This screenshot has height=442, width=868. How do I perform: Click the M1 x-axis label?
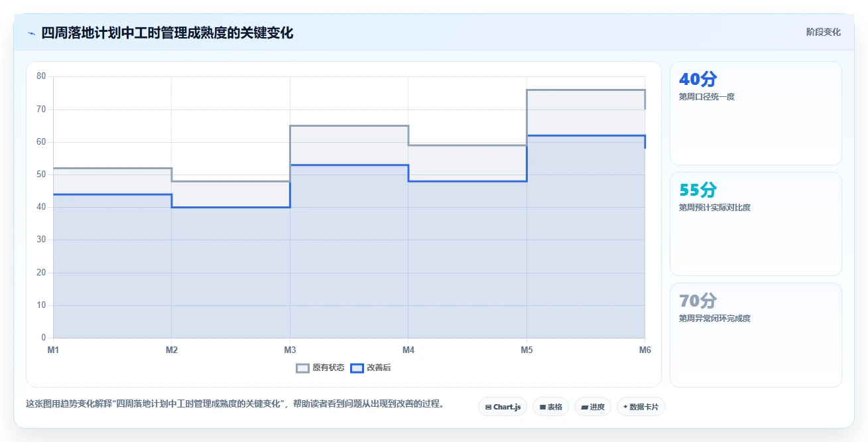coord(53,349)
